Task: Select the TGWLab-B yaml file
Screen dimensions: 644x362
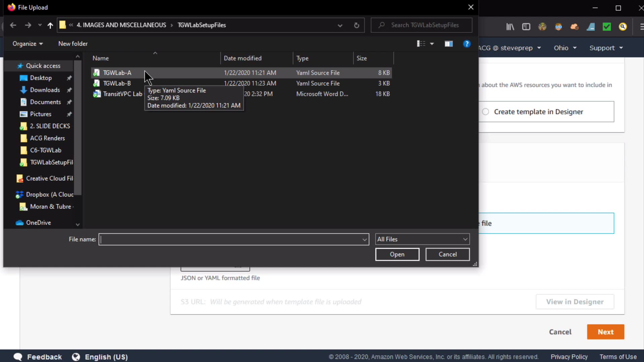Action: pos(117,83)
